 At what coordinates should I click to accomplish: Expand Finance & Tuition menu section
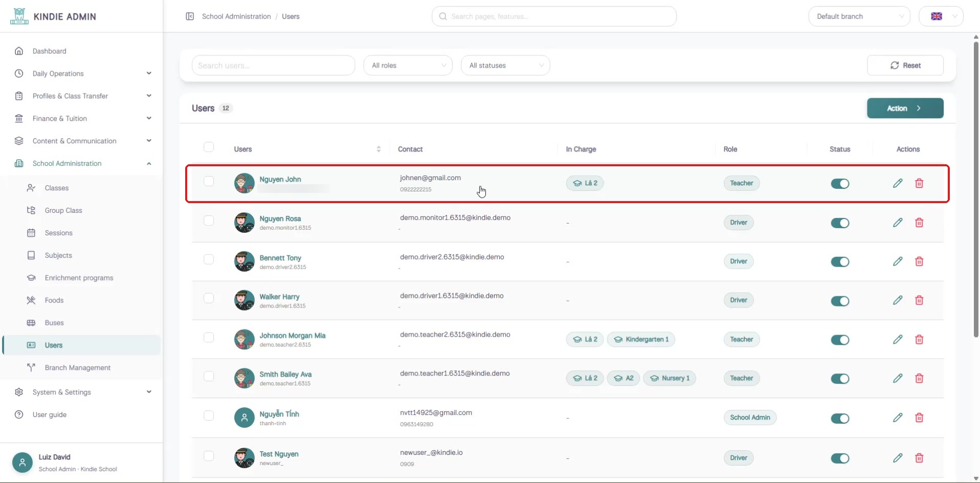coord(82,118)
